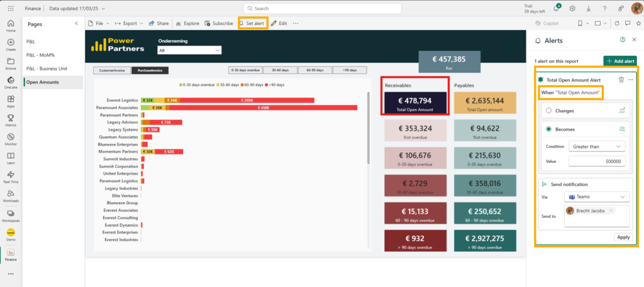Open the user profile avatar
644x287 pixels.
636,8
